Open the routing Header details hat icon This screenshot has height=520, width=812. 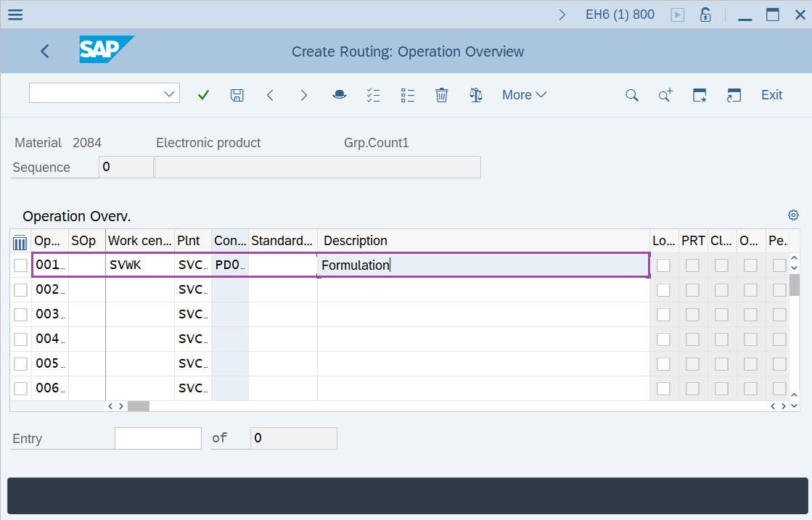[x=339, y=94]
